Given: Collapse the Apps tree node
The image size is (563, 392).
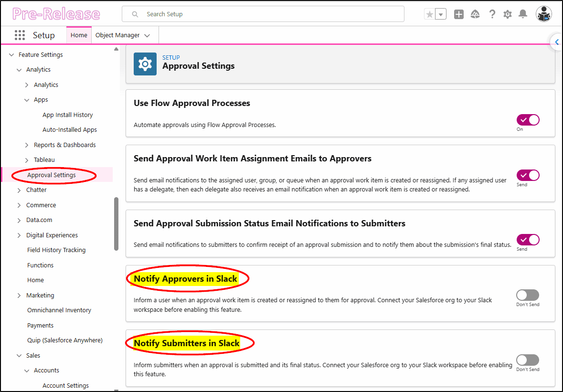Looking at the screenshot, I should (x=27, y=100).
